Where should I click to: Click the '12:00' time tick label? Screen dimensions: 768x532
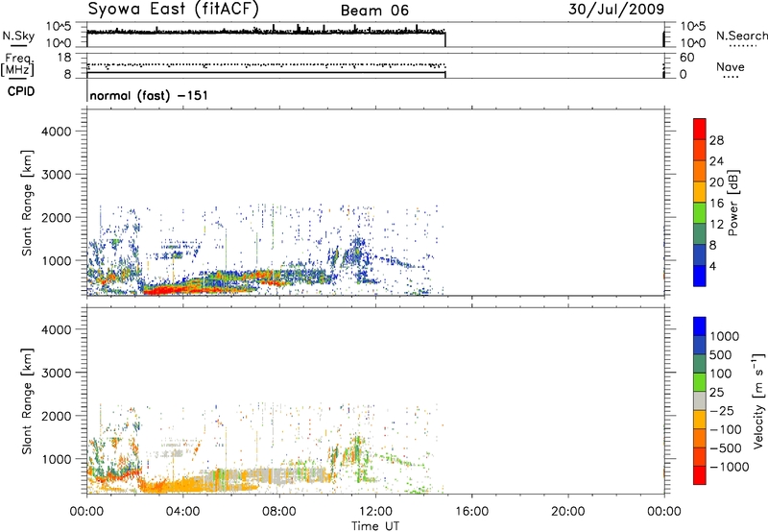click(375, 512)
